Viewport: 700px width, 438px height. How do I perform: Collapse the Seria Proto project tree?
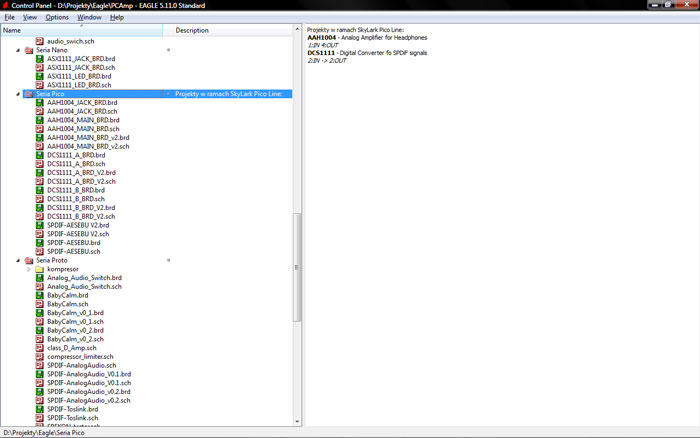[18, 260]
